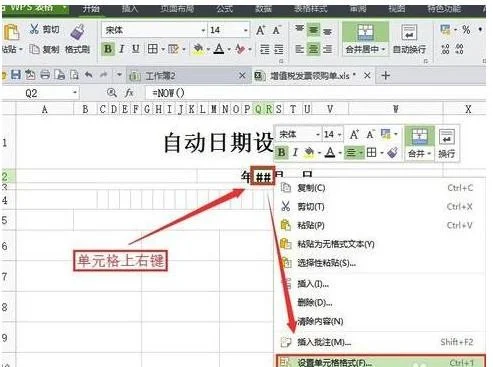Select the column header A
The height and width of the screenshot is (367, 493).
45,109
